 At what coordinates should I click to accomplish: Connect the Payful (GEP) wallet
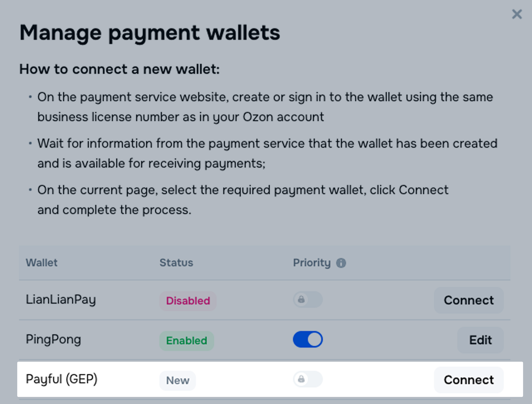[468, 380]
